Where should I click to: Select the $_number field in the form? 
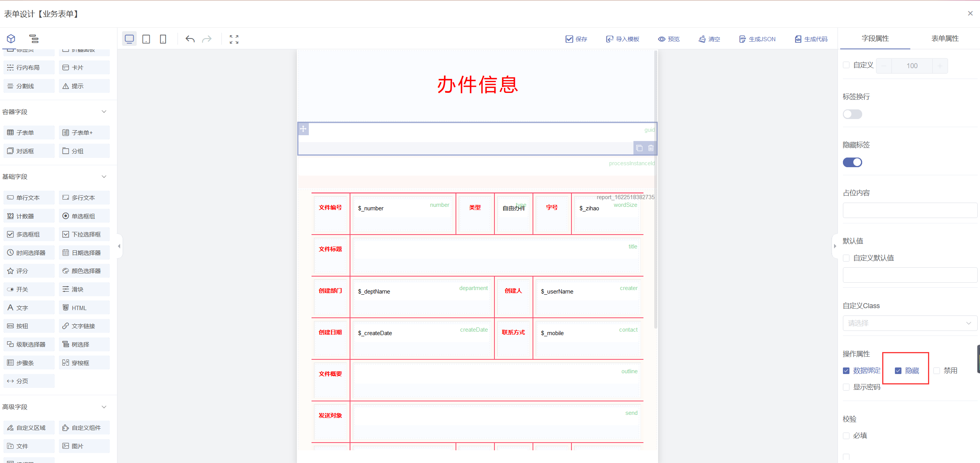coord(402,214)
